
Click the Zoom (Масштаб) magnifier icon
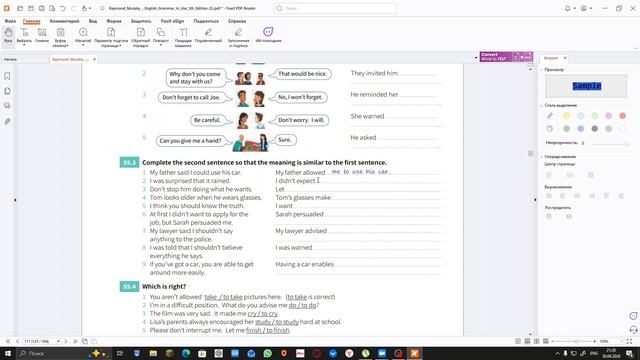(x=83, y=32)
